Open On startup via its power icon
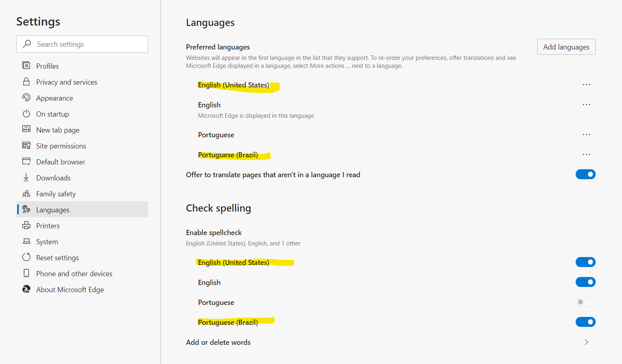This screenshot has width=622, height=364. [26, 114]
